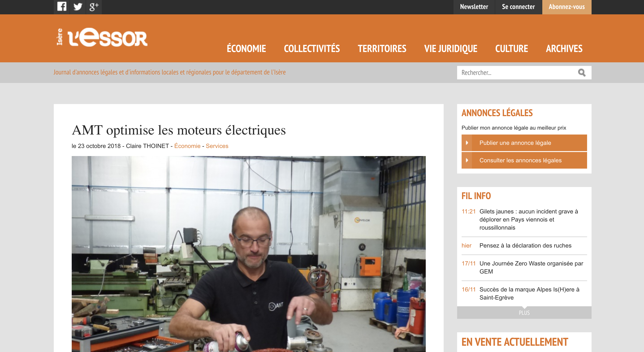Image resolution: width=644 pixels, height=352 pixels.
Task: Click the article photo of AMT workshop
Action: [x=249, y=254]
